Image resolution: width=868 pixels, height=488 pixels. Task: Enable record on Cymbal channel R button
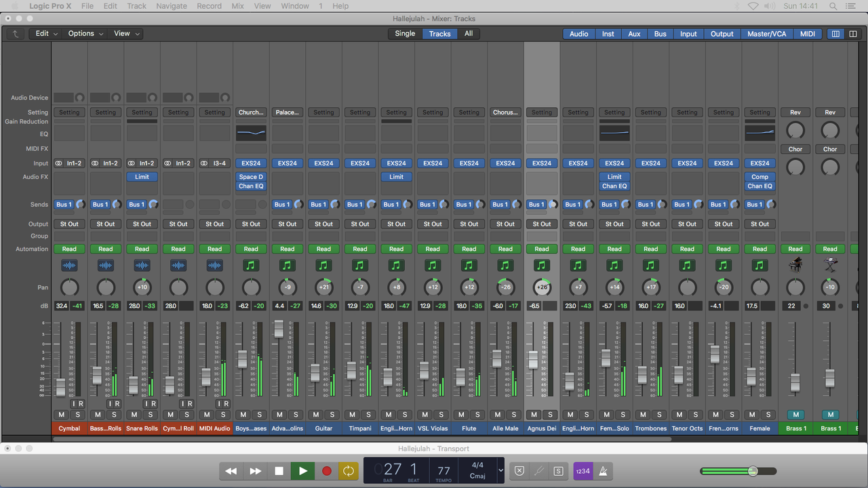[81, 404]
